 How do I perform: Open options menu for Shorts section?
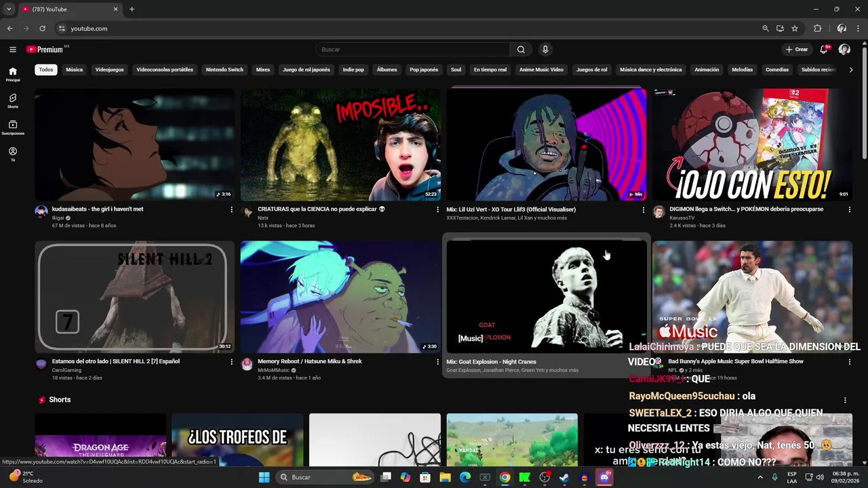coord(845,400)
